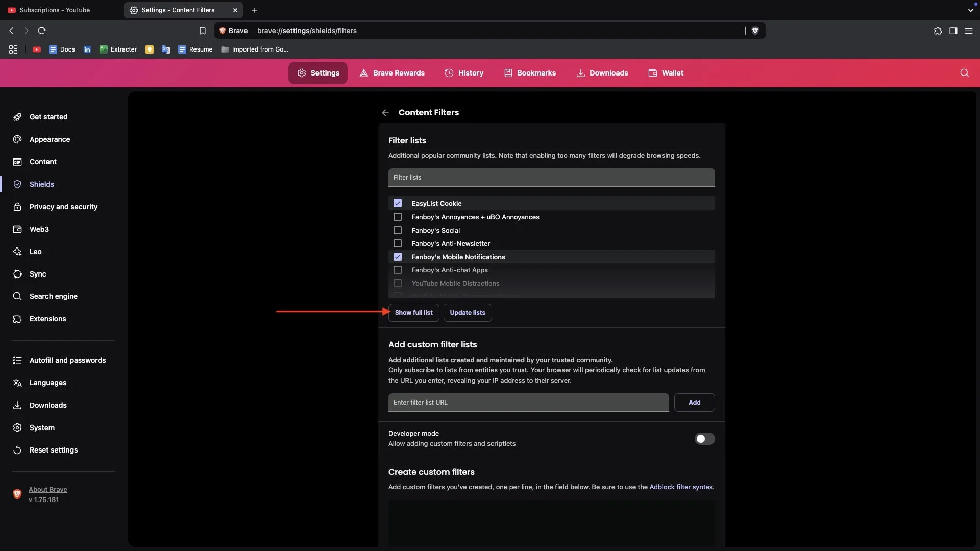Open the tab grid icon in bookmarks bar
Image resolution: width=980 pixels, height=551 pixels.
point(13,49)
